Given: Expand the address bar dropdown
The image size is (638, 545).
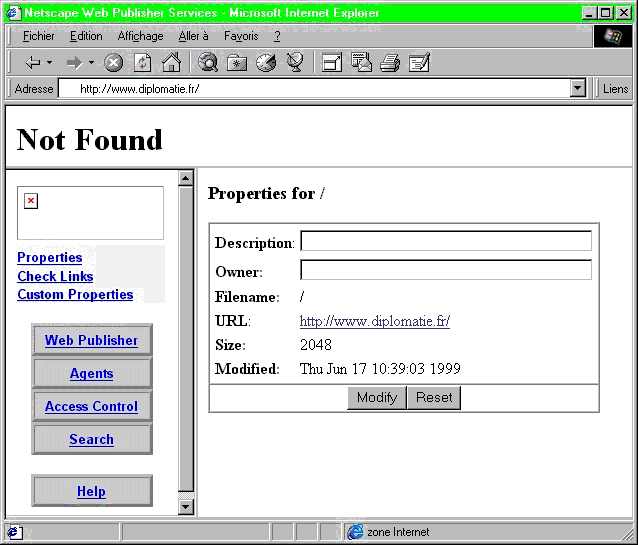Looking at the screenshot, I should click(577, 88).
